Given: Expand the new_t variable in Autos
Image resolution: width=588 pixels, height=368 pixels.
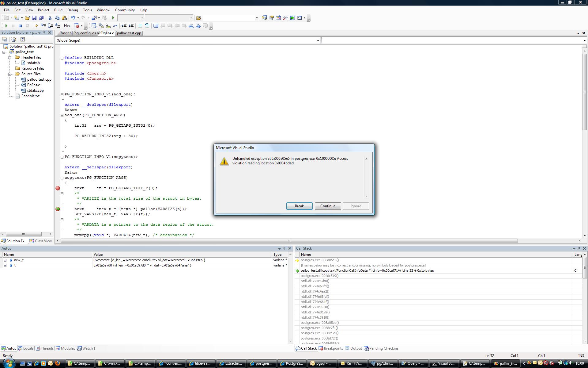Looking at the screenshot, I should point(5,260).
